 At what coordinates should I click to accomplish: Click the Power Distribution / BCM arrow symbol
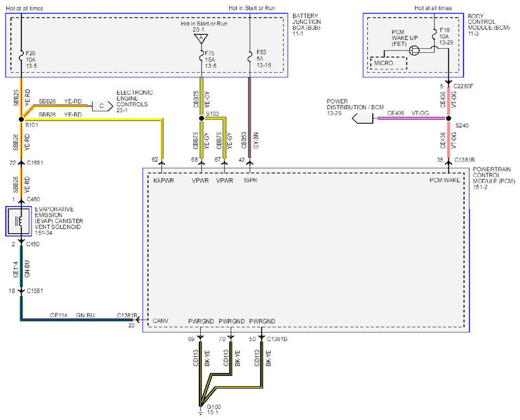[362, 118]
